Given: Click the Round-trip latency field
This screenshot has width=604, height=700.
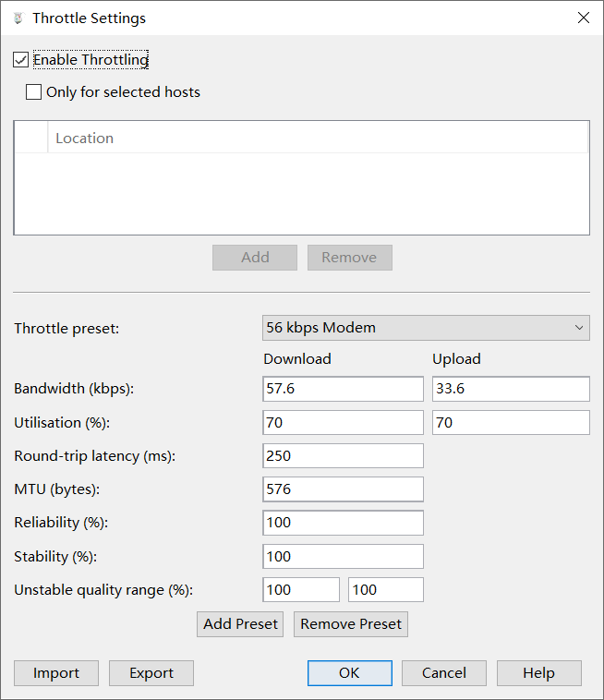Looking at the screenshot, I should coord(343,456).
